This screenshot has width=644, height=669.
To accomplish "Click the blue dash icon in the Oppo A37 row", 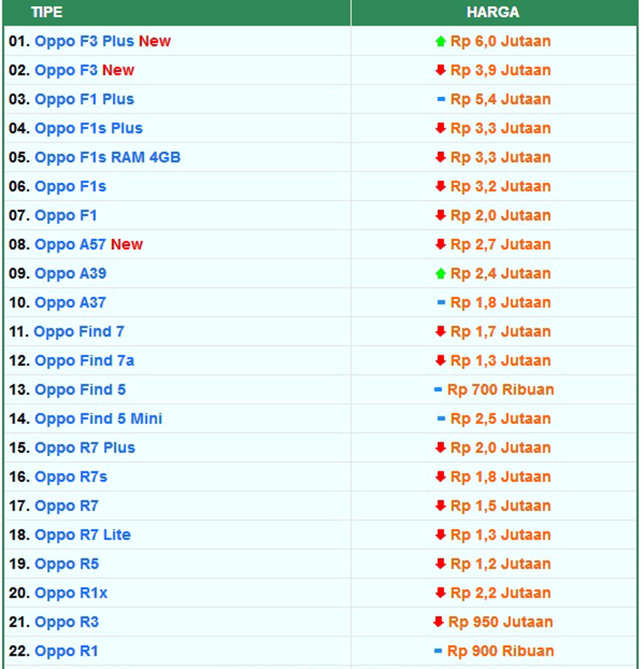I will (441, 302).
